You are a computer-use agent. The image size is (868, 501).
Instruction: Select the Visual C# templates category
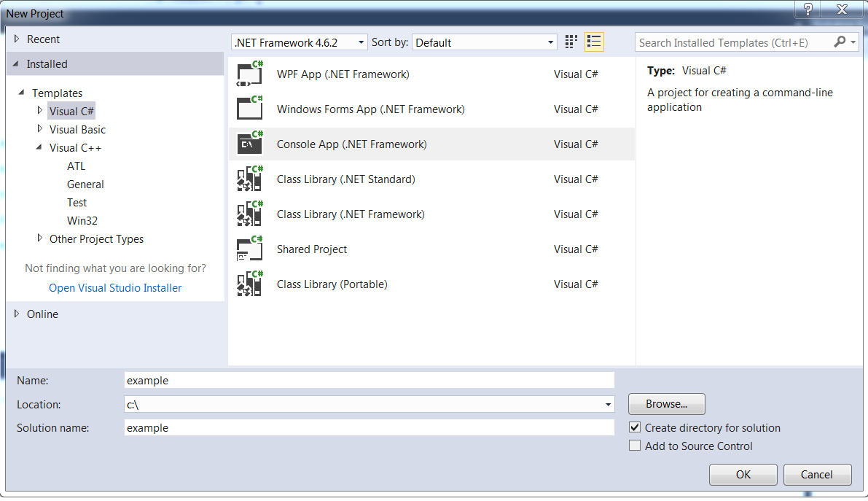(x=71, y=111)
